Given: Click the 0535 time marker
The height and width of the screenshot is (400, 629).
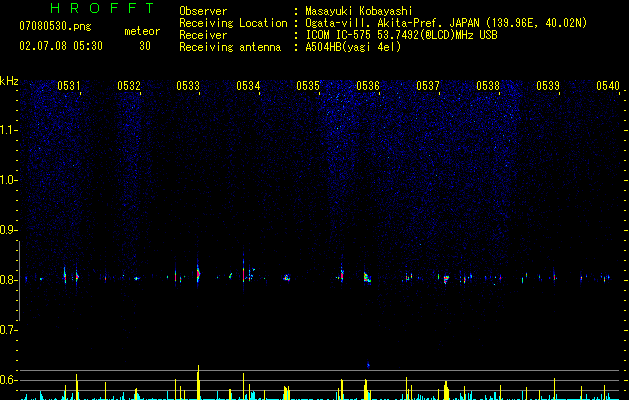Looking at the screenshot, I should (308, 85).
